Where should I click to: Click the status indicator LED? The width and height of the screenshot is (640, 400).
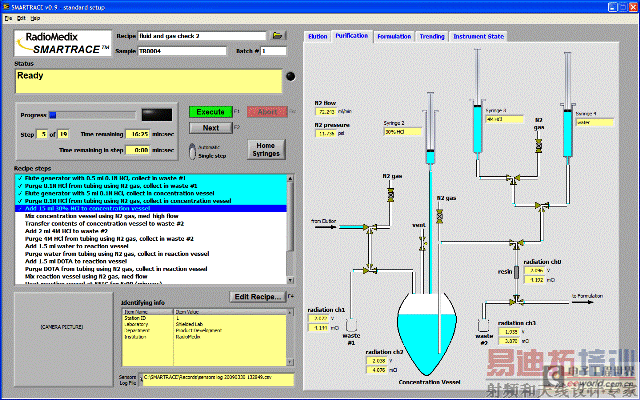(291, 75)
